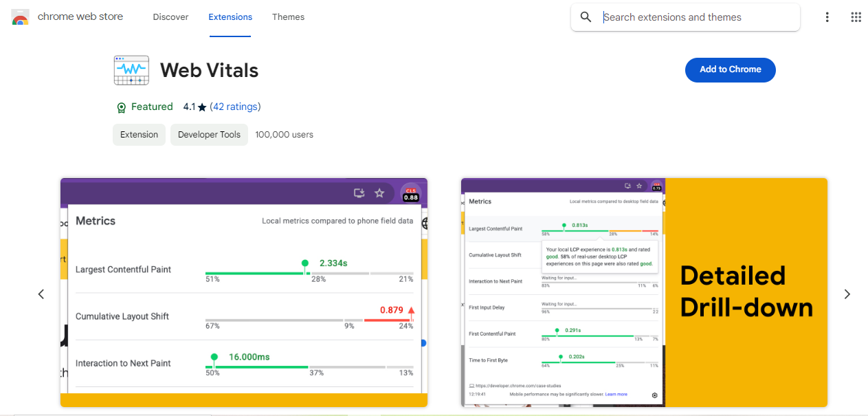The height and width of the screenshot is (416, 868).
Task: Show next screenshot with right arrow
Action: point(847,294)
